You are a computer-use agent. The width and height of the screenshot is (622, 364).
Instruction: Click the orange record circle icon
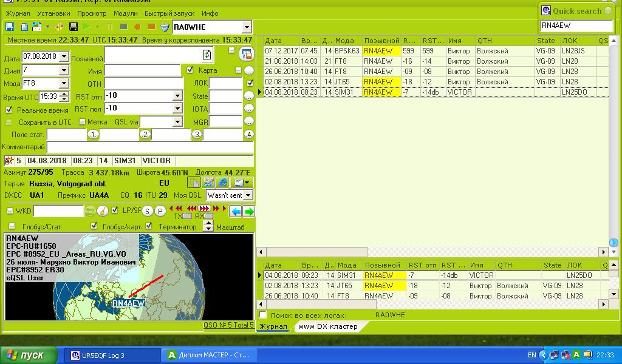137,27
